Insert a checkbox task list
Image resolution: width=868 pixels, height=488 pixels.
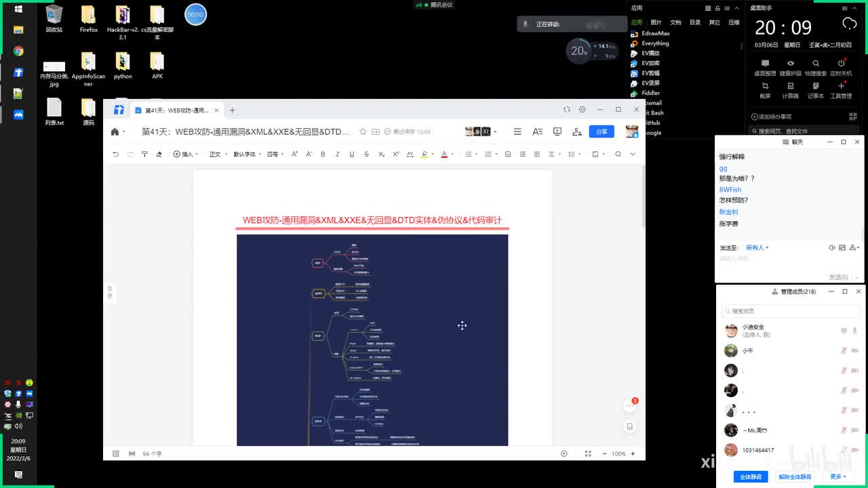click(508, 155)
